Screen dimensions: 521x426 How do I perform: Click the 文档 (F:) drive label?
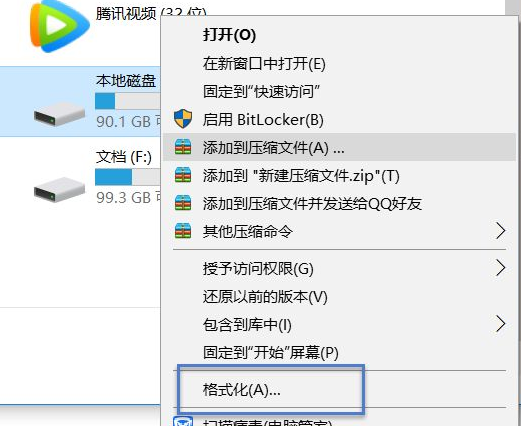point(124,157)
